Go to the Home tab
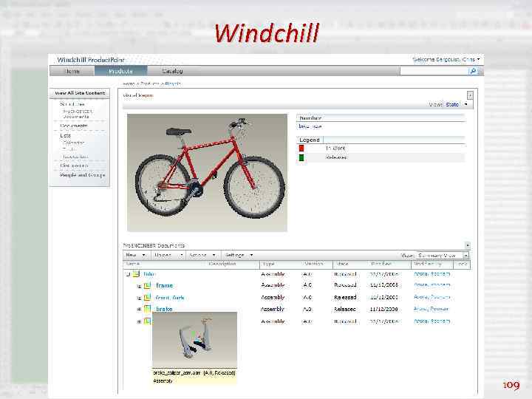Viewport: 532px width, 399px height. [72, 71]
